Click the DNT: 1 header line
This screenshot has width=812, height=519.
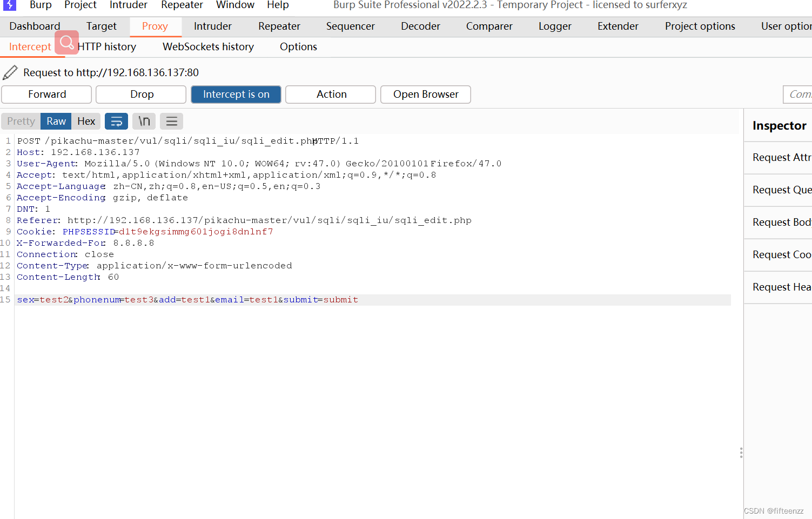coord(33,209)
